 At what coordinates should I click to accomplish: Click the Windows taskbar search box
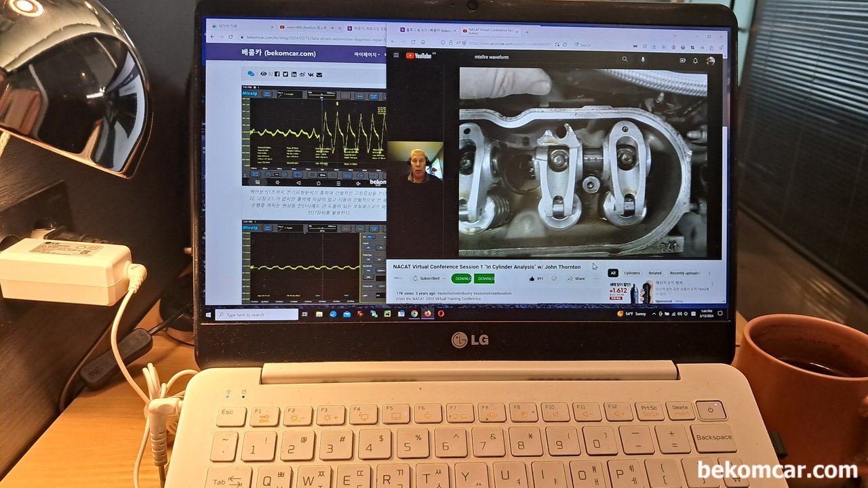click(x=257, y=314)
